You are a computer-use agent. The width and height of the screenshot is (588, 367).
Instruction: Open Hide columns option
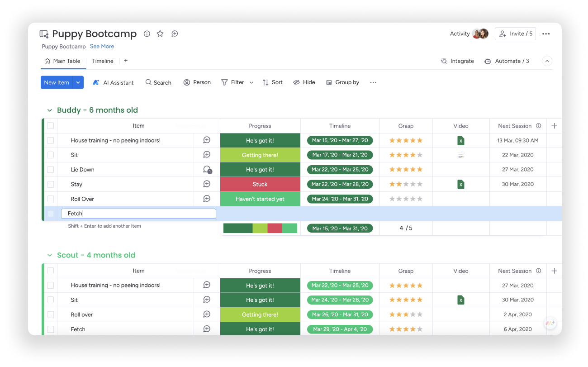tap(304, 82)
